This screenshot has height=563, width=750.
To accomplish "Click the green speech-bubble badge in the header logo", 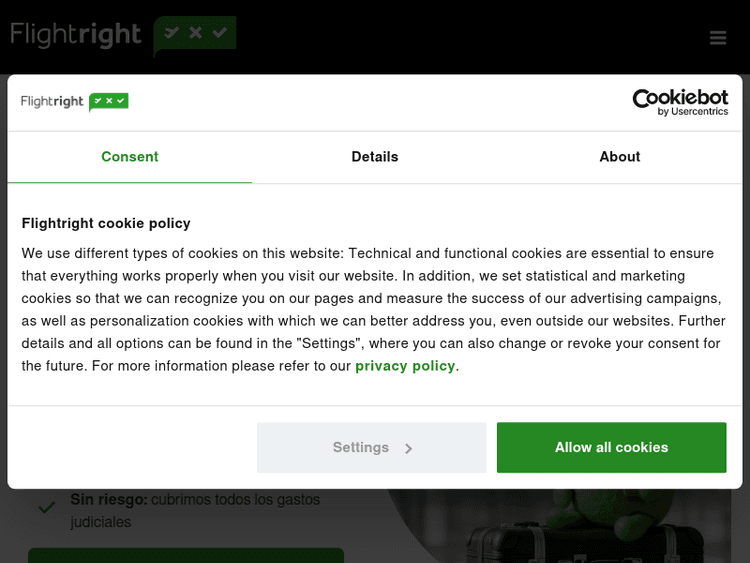I will (x=195, y=34).
